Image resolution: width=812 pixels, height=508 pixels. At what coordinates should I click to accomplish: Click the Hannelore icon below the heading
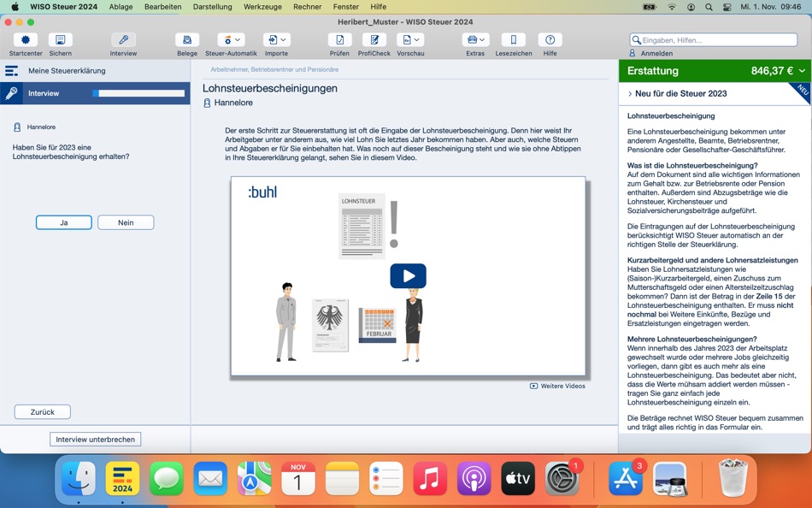(x=207, y=103)
